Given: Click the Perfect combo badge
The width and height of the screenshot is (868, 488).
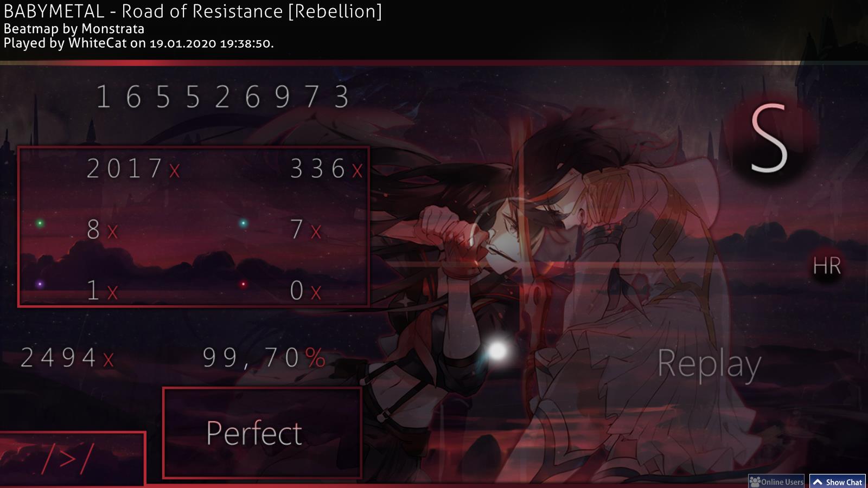Looking at the screenshot, I should point(262,433).
